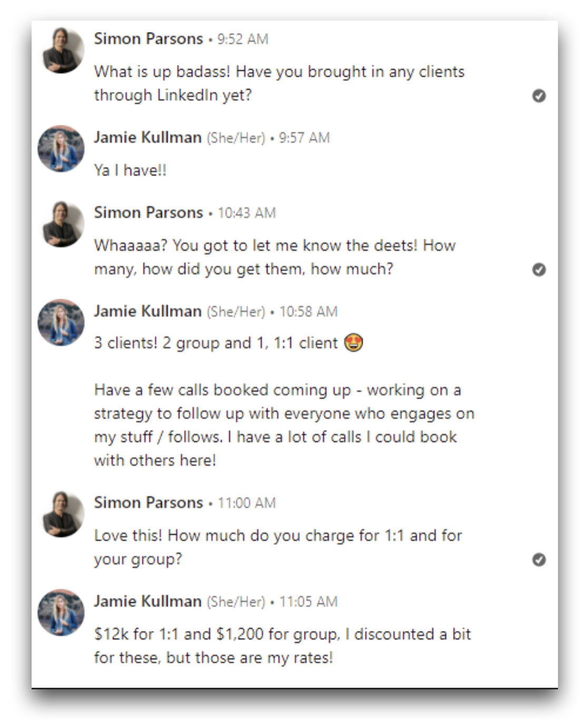Select the "$12k for 1:1" rates message
This screenshot has width=588, height=722.
[x=282, y=646]
